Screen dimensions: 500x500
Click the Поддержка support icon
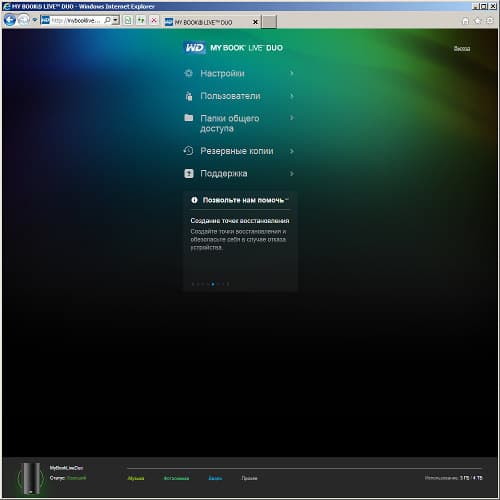[x=189, y=173]
